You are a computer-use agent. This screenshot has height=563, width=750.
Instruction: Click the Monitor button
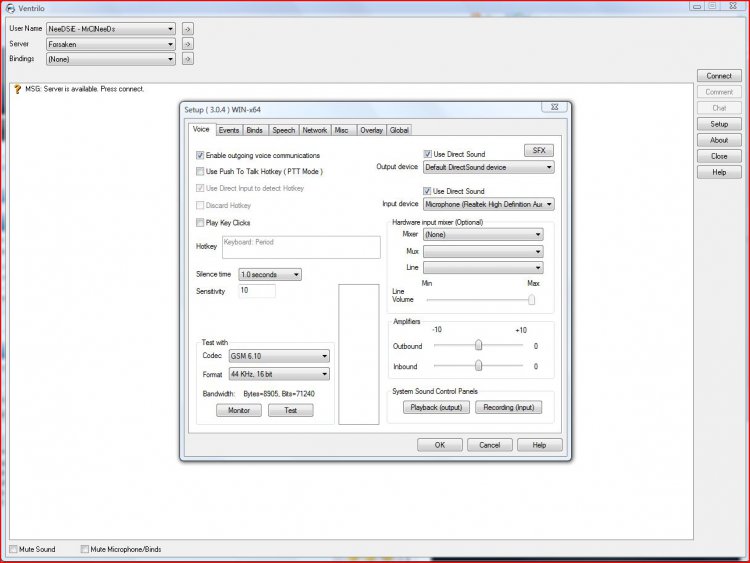click(x=239, y=410)
